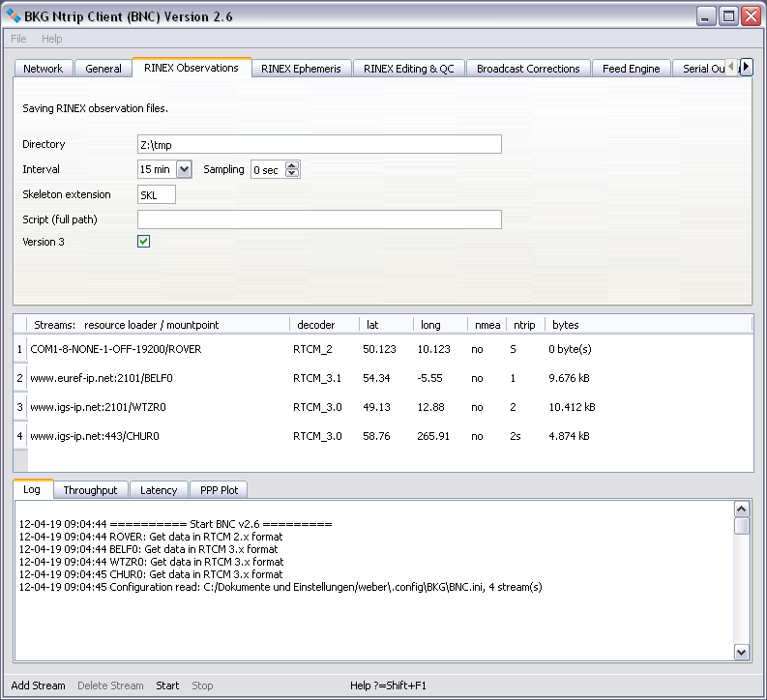Decrease Sampling value with down arrow
Screen dimensions: 767x700
click(x=293, y=174)
